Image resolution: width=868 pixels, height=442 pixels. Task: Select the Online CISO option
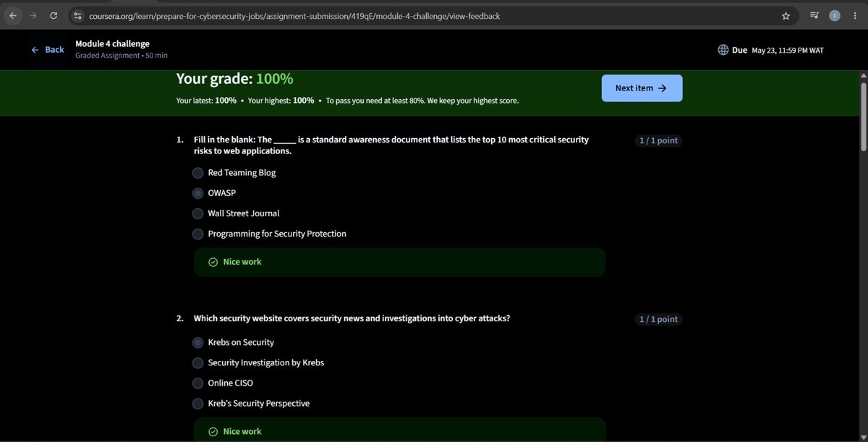(197, 383)
